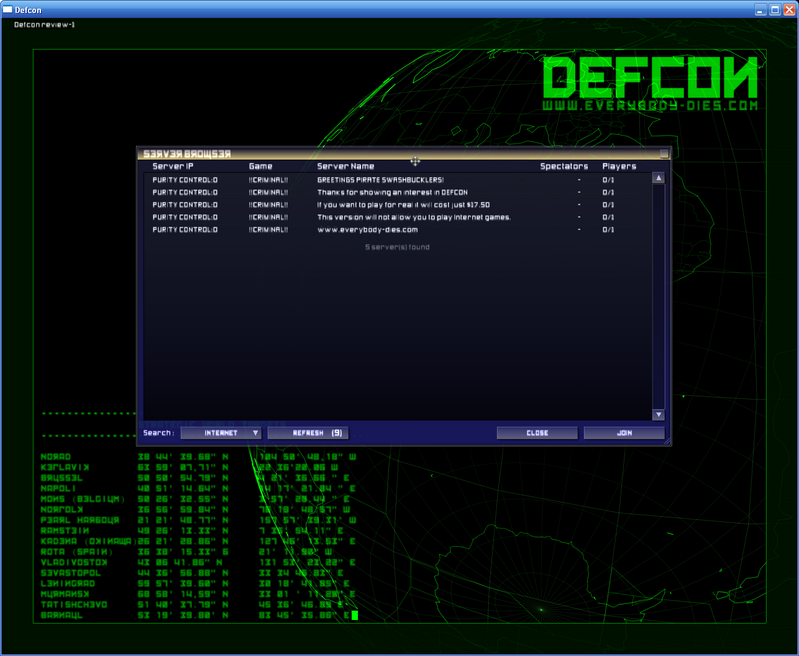Select 'Thanks for showing an interest in DEFCON' row
This screenshot has height=656, width=799.
(x=397, y=192)
